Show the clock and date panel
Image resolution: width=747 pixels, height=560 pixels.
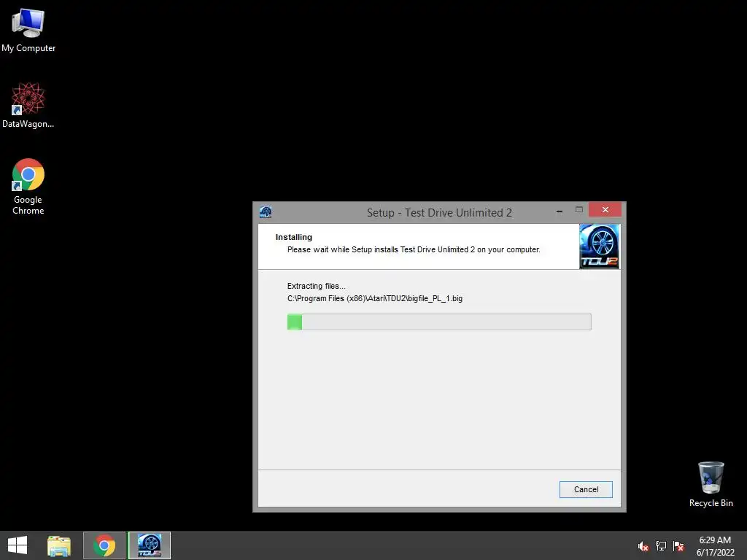pyautogui.click(x=715, y=545)
